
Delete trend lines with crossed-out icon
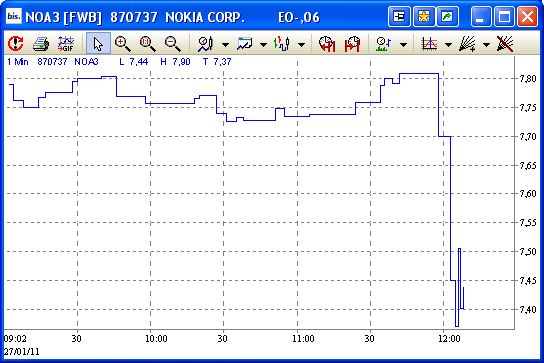505,44
